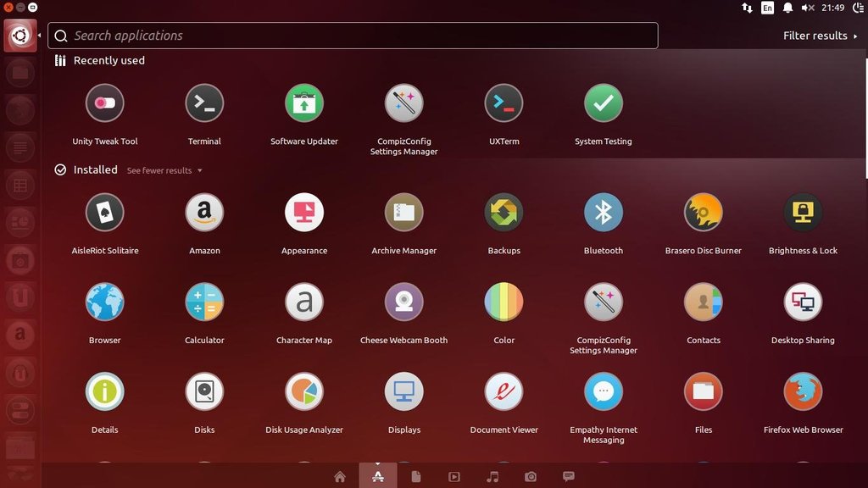868x488 pixels.
Task: Switch to the Home lens
Action: click(340, 476)
